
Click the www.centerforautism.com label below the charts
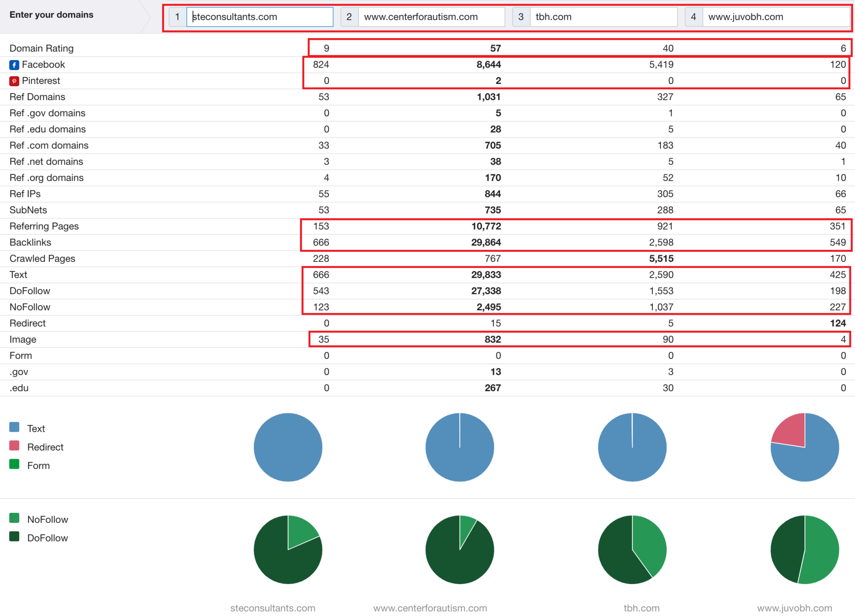point(430,608)
